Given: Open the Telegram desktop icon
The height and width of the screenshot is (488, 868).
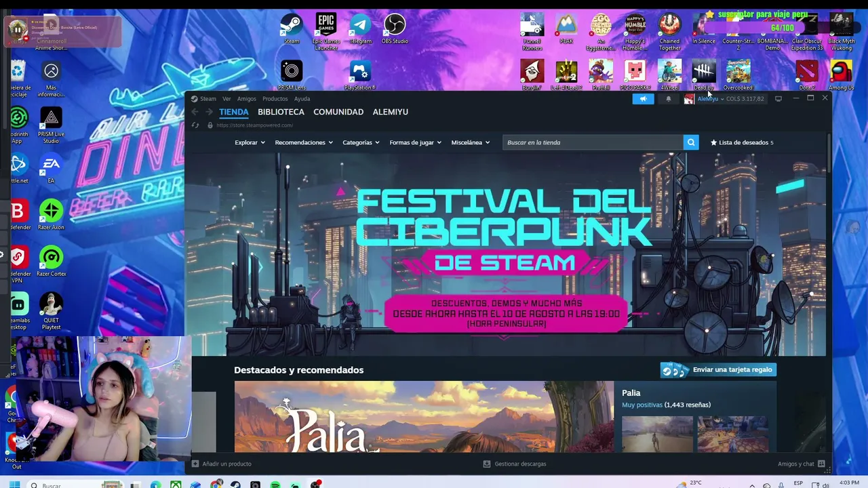Looking at the screenshot, I should click(360, 28).
